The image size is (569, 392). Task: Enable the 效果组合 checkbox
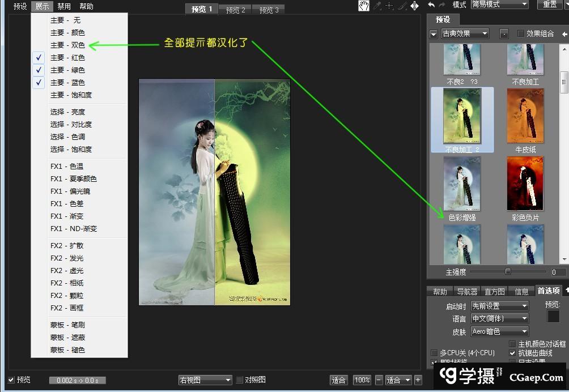[x=521, y=34]
